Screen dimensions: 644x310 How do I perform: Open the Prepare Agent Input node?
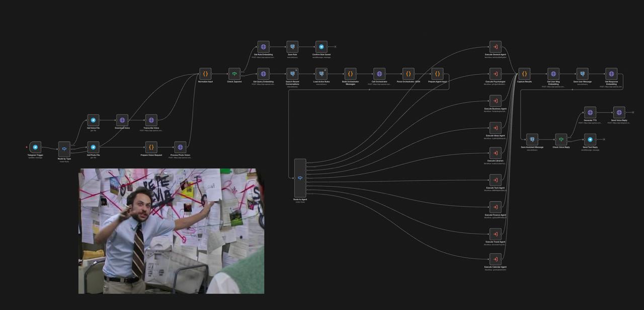pos(437,74)
